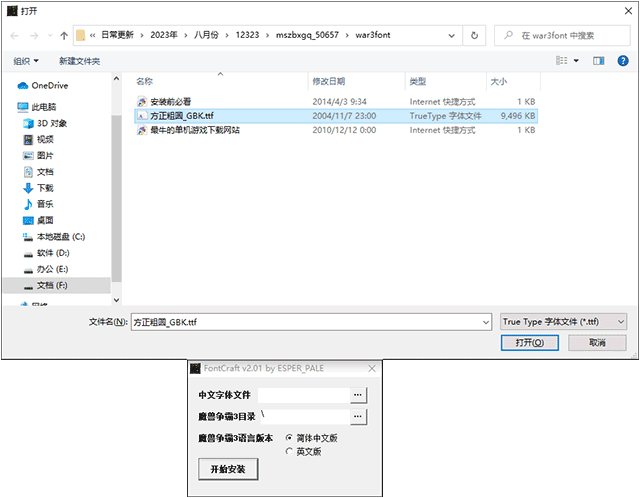Click the 打开(O) button
The height and width of the screenshot is (498, 640).
click(530, 342)
